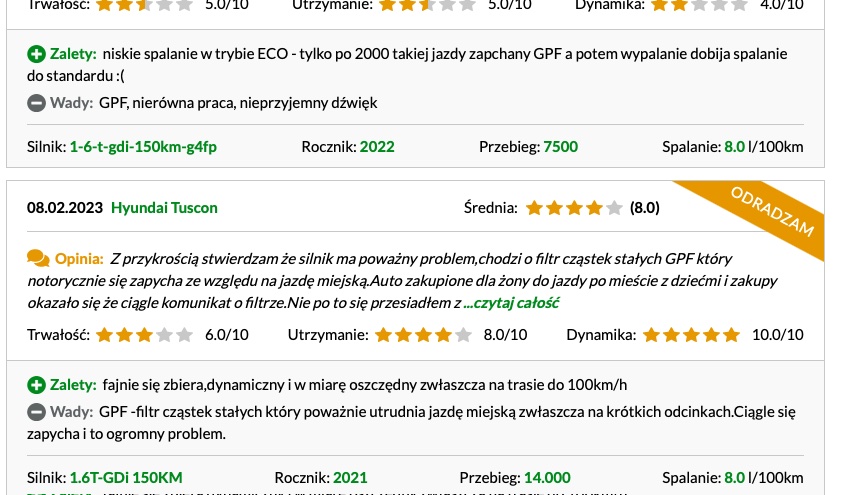This screenshot has height=495, width=846.
Task: Open engine link 1-6-t-gdi-150km-g4fp
Action: pyautogui.click(x=143, y=147)
